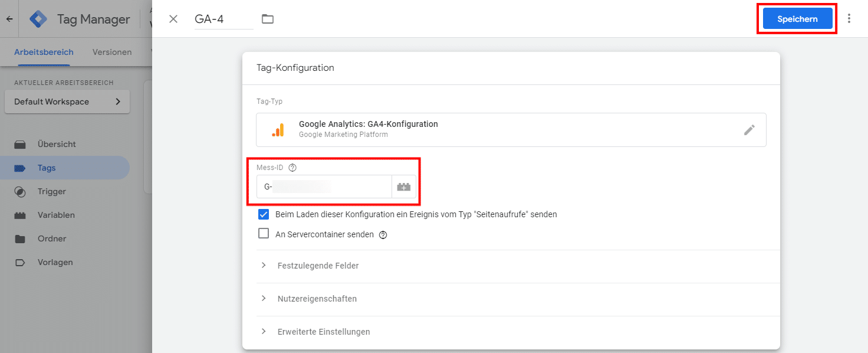Click the Aktueller Arbeitsbereich label
The image size is (868, 353).
pyautogui.click(x=64, y=83)
